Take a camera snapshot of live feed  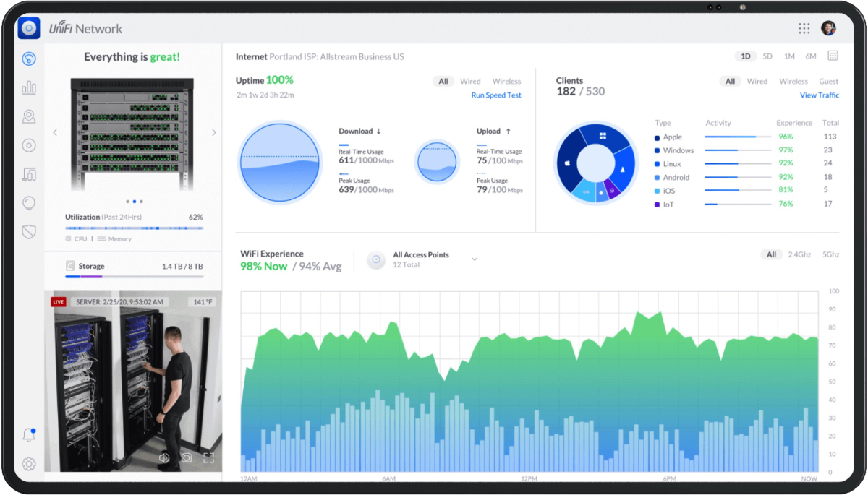click(x=187, y=457)
